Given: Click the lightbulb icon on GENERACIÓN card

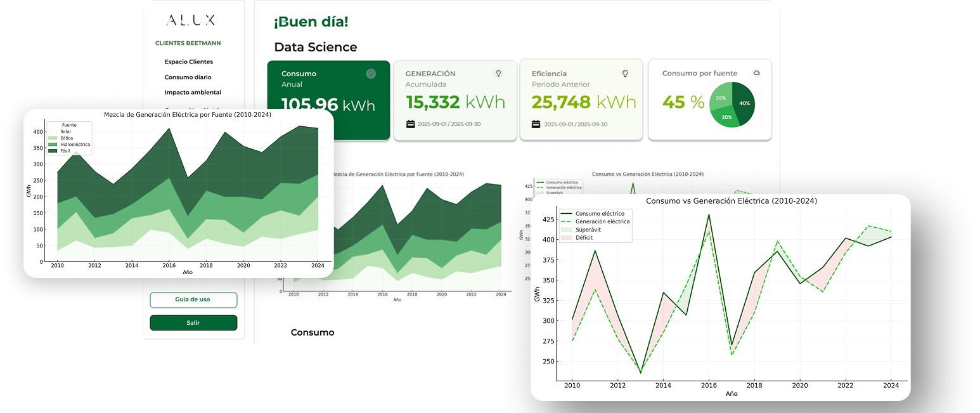Looking at the screenshot, I should coord(498,74).
